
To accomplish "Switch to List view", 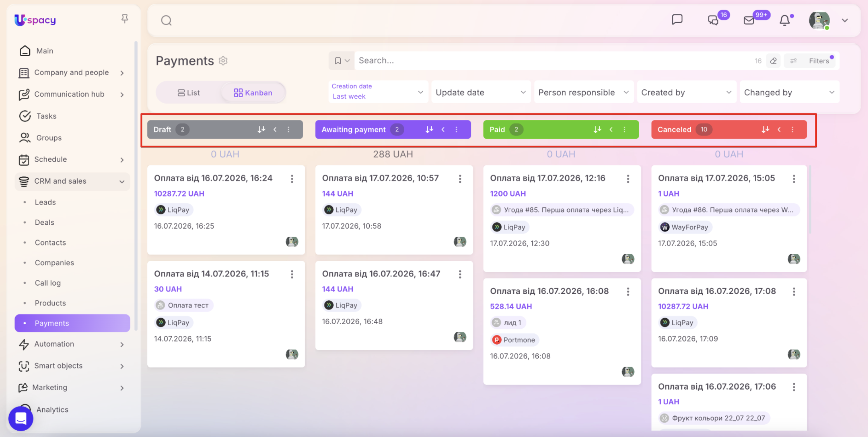I will point(189,93).
